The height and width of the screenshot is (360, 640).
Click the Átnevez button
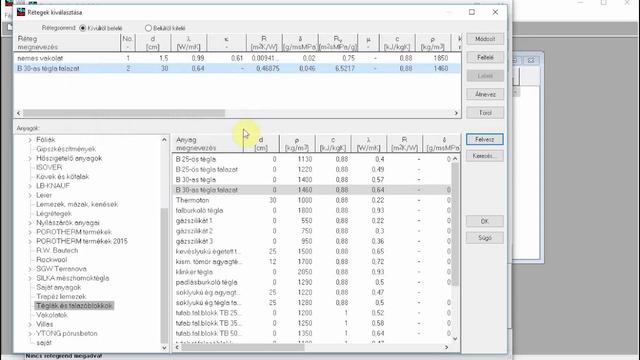click(485, 94)
